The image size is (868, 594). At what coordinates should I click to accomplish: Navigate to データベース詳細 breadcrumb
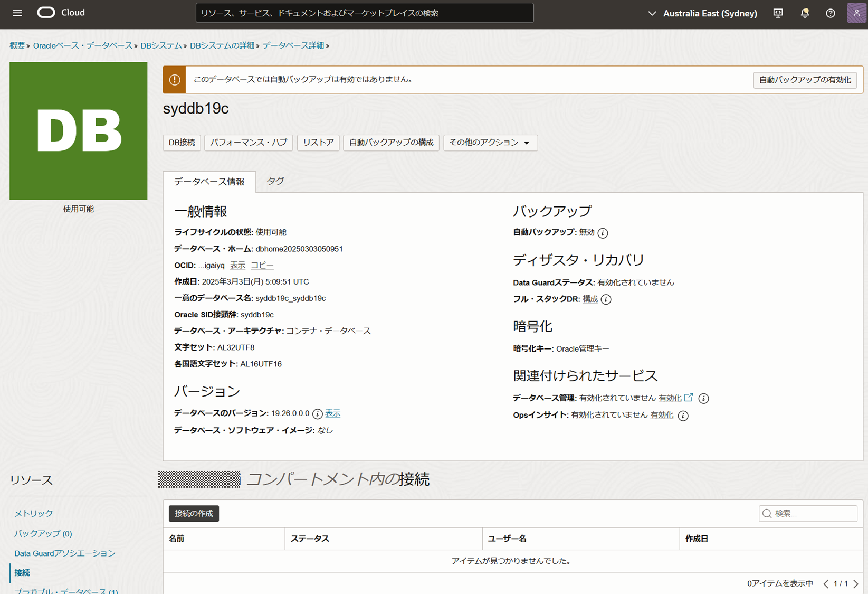pyautogui.click(x=293, y=45)
